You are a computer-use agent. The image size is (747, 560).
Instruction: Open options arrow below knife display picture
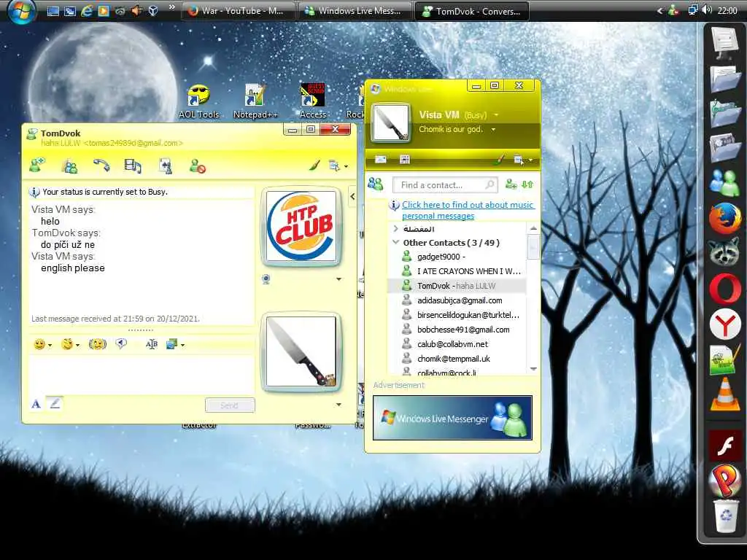click(x=338, y=405)
